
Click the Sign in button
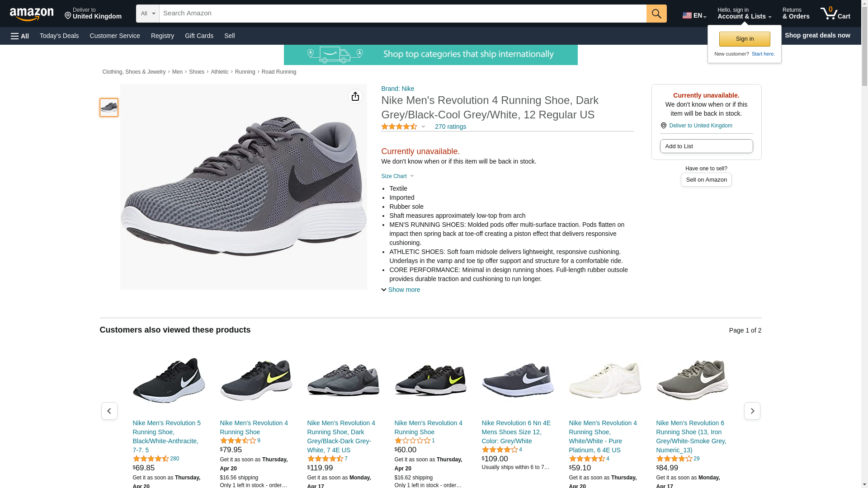(745, 39)
